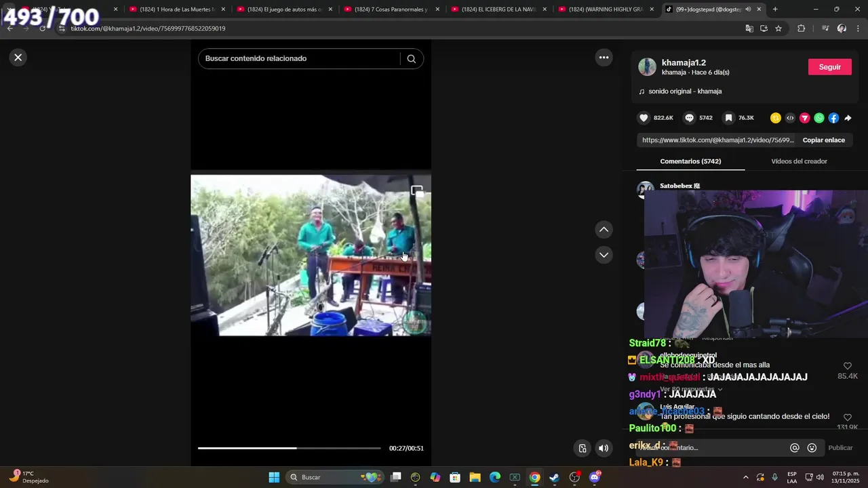Click the taskbar 'Buscar' search box
This screenshot has width=868, height=488.
click(334, 477)
